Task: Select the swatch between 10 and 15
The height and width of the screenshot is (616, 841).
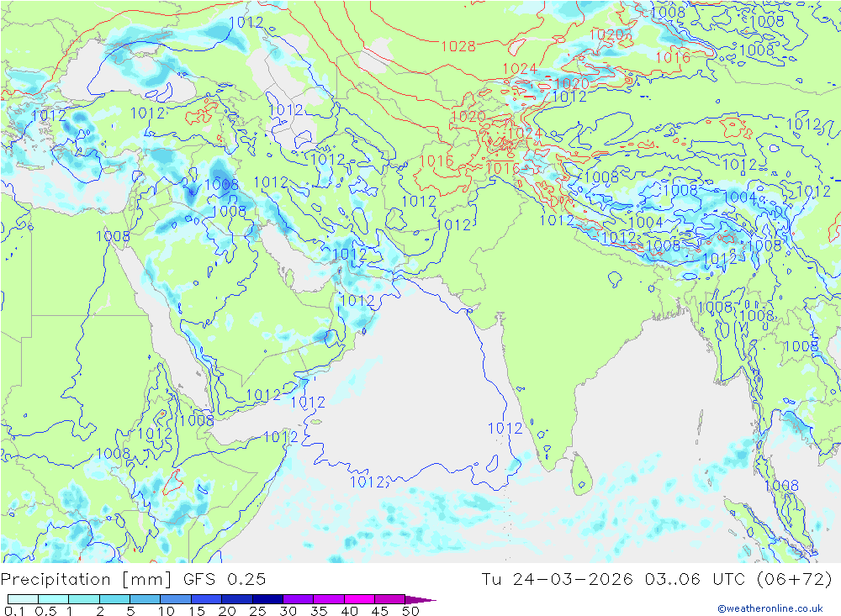Action: tap(176, 599)
